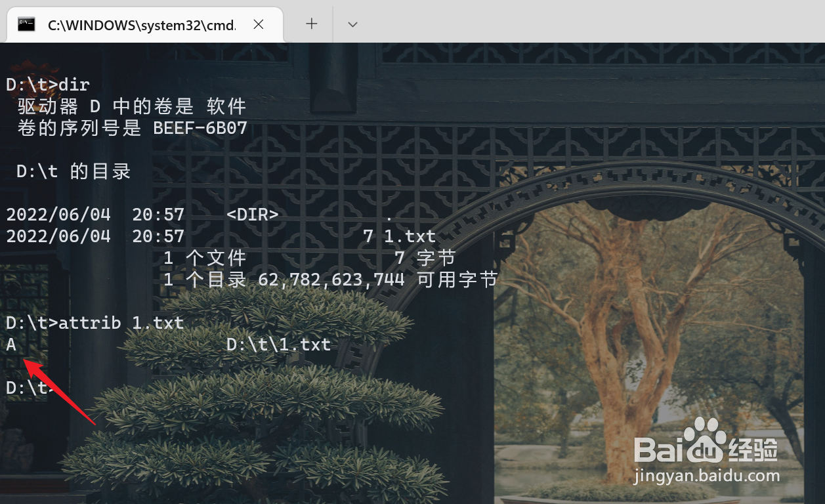Click the 'D:\t 的目录' line

[74, 172]
